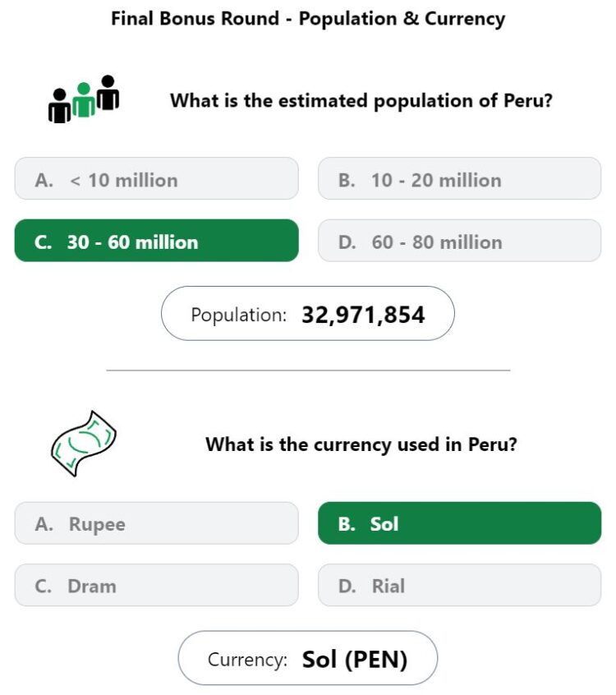Click the green banknote currency icon
616x695 pixels.
click(x=84, y=444)
